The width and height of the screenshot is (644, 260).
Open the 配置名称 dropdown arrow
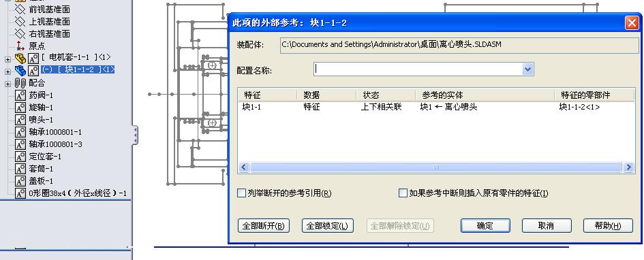pyautogui.click(x=527, y=69)
